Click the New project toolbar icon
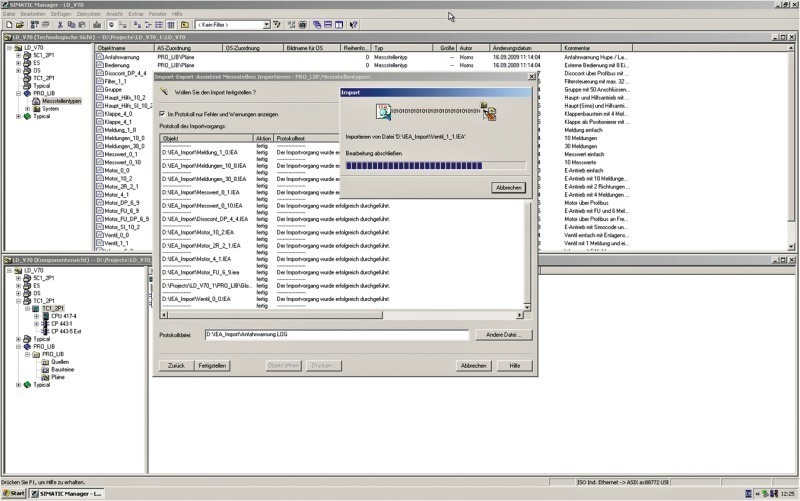800x501 pixels. (x=7, y=24)
